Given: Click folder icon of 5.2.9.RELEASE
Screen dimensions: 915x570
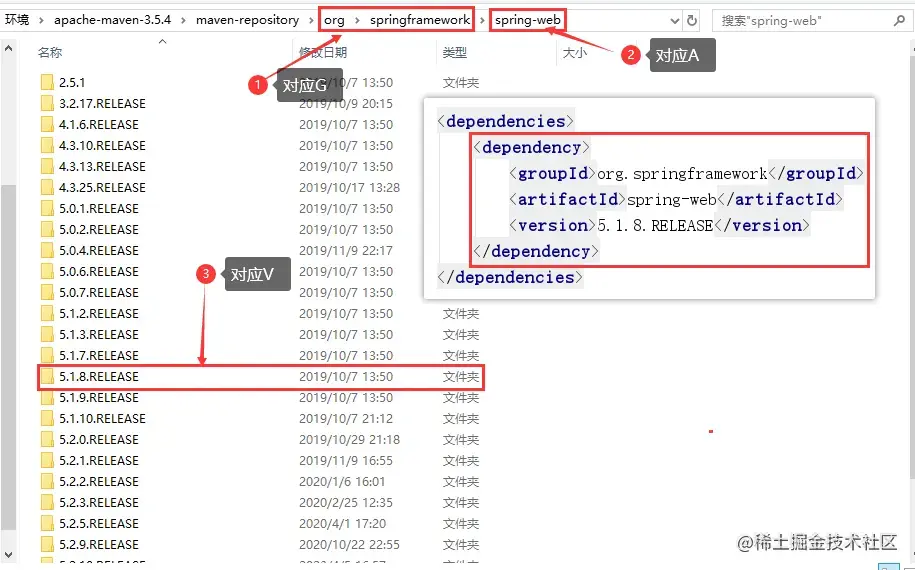Looking at the screenshot, I should [x=47, y=544].
